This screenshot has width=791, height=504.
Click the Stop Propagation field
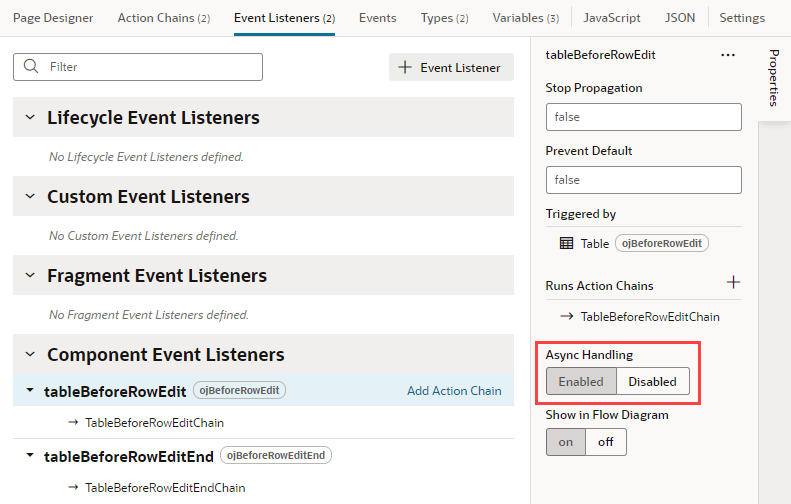[644, 117]
